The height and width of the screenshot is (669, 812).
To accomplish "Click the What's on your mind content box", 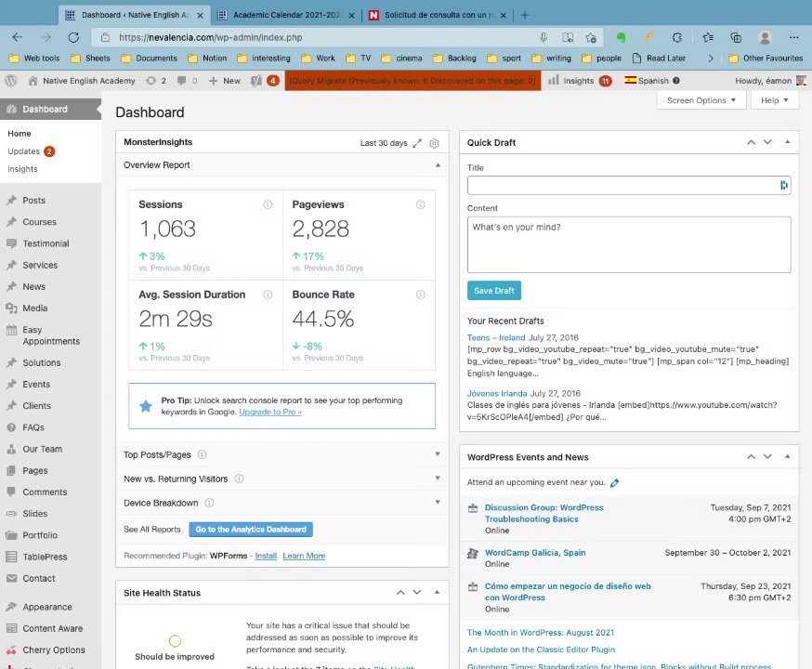I will coord(629,244).
